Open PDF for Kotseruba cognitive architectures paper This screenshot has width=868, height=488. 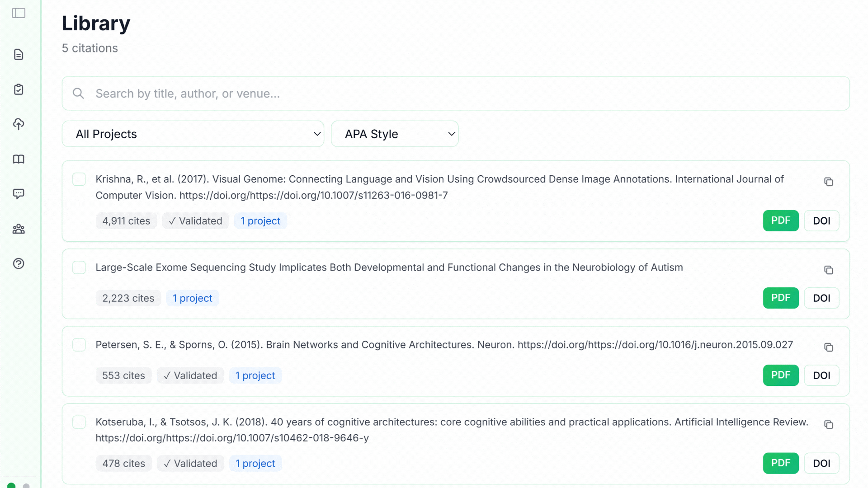click(x=781, y=463)
